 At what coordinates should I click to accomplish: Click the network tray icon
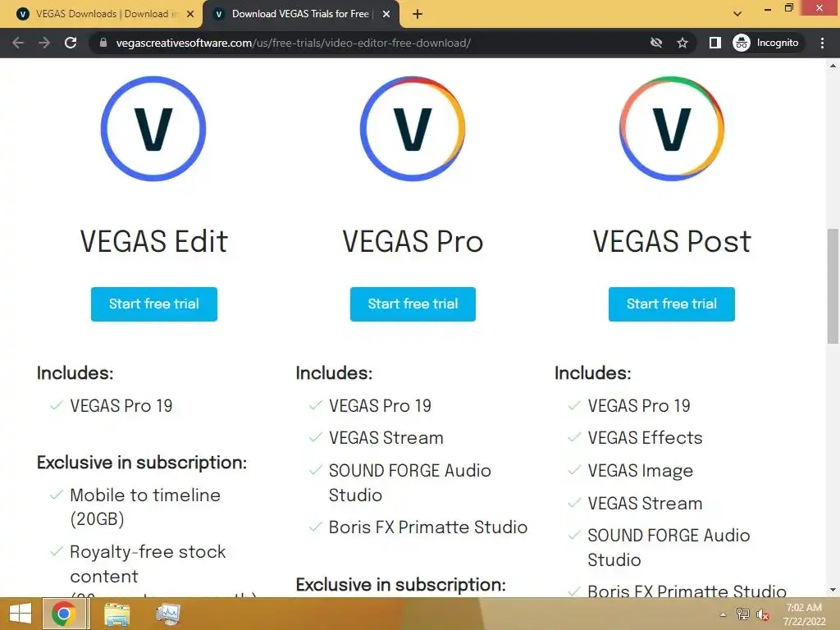[742, 614]
